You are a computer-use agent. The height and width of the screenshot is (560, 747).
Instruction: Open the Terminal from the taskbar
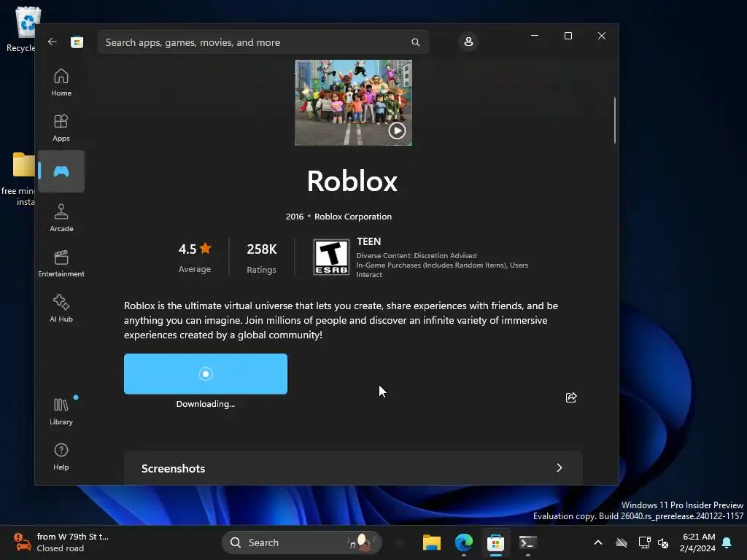click(x=528, y=542)
